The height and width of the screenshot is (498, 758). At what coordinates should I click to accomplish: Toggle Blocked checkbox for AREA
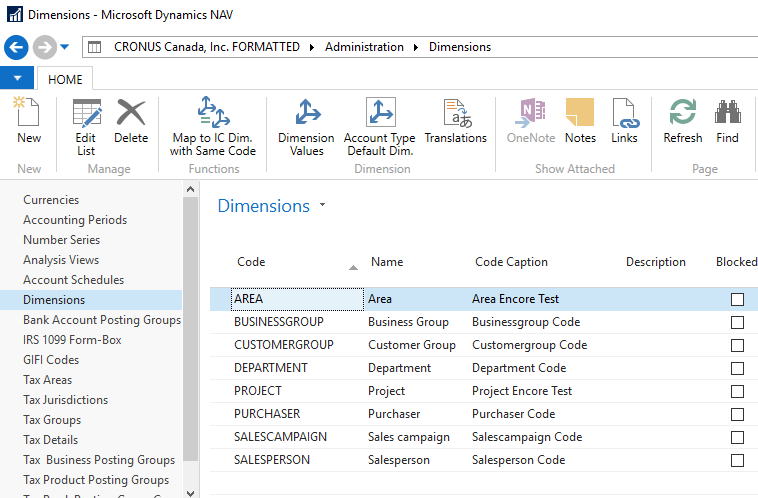tap(737, 299)
